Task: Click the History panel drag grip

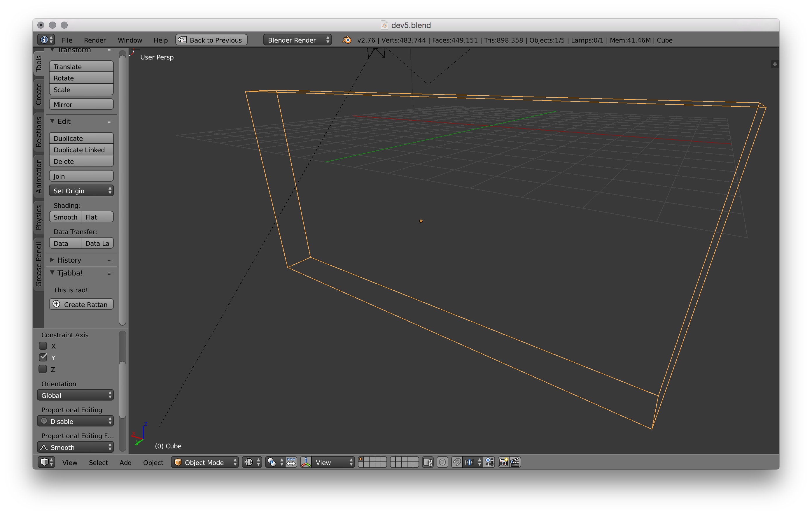Action: click(110, 261)
